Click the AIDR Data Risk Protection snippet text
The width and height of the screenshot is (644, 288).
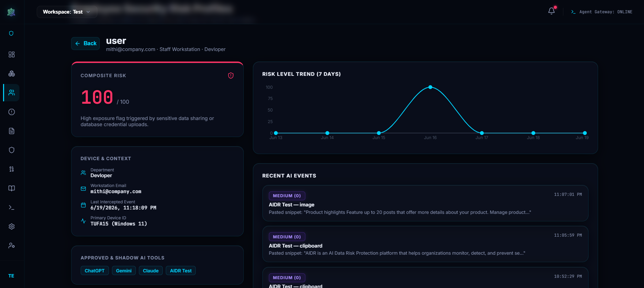pyautogui.click(x=397, y=253)
